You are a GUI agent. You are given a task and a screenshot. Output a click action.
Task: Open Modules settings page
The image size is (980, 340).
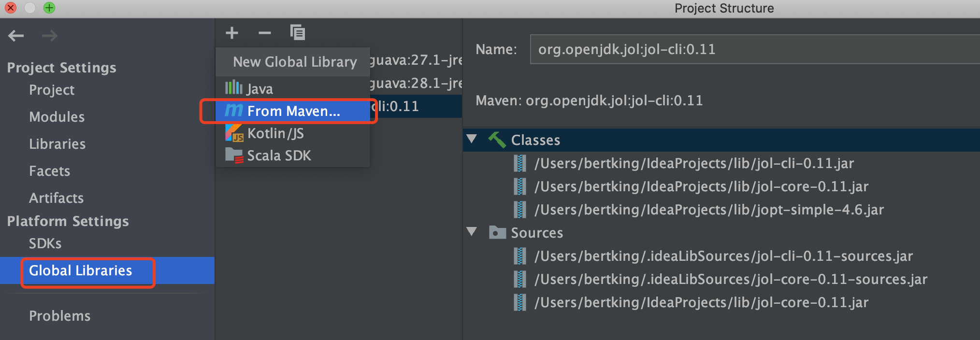coord(57,117)
